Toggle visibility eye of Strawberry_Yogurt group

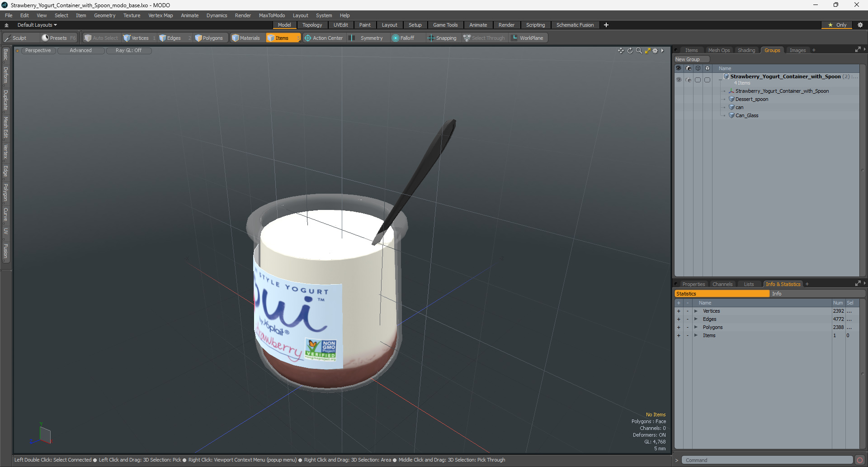point(679,80)
